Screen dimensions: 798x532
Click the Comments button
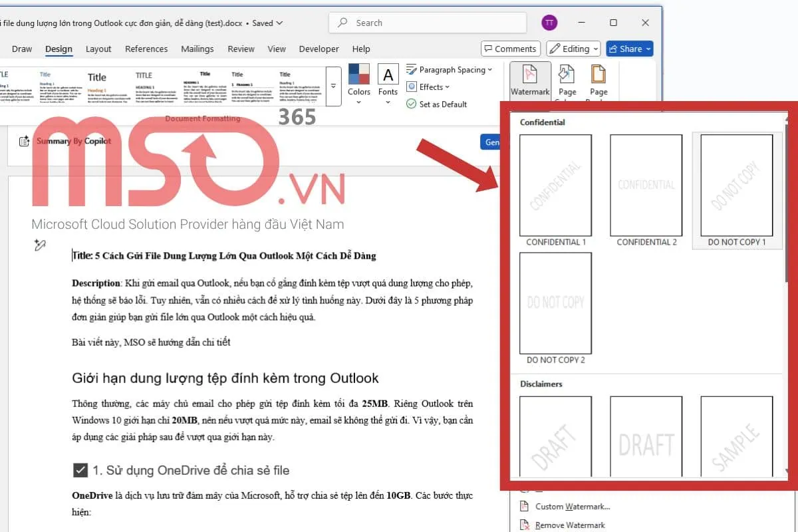point(509,49)
